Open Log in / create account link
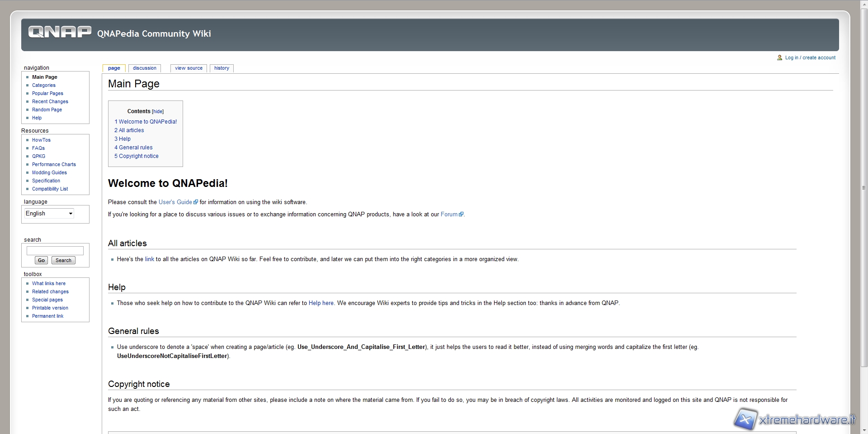 tap(810, 58)
